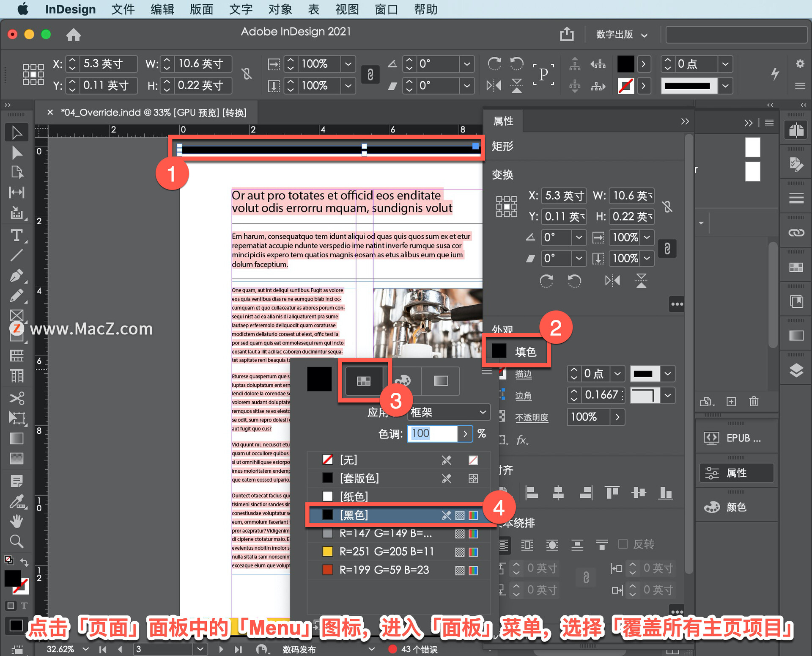Switch to 属性 panel tab
Screen dimensions: 812x656
(x=503, y=121)
